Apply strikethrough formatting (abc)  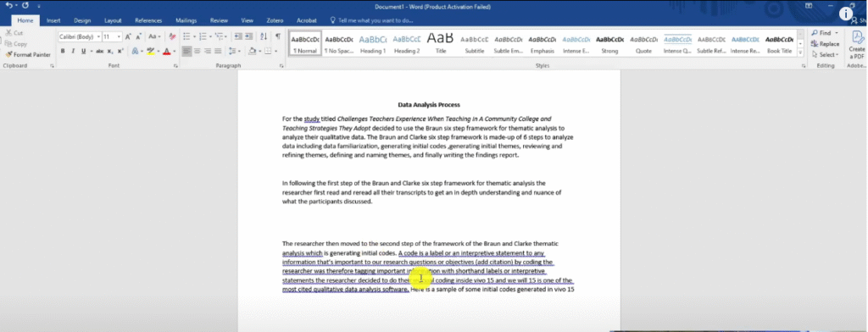click(x=100, y=51)
